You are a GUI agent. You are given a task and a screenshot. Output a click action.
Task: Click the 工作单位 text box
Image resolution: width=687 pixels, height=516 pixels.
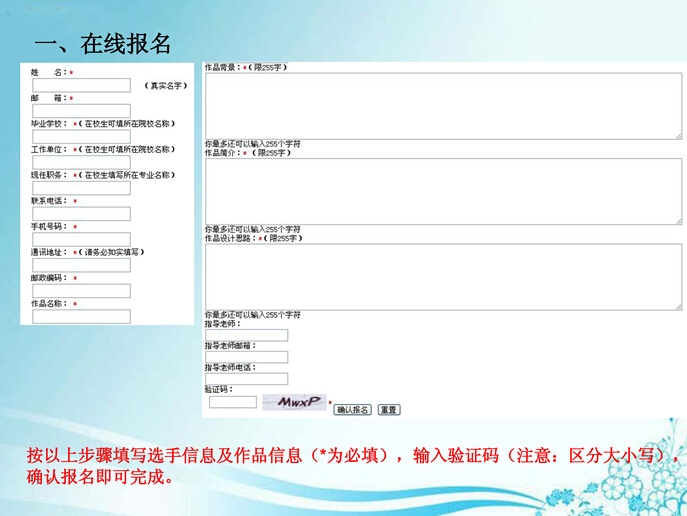tap(81, 162)
